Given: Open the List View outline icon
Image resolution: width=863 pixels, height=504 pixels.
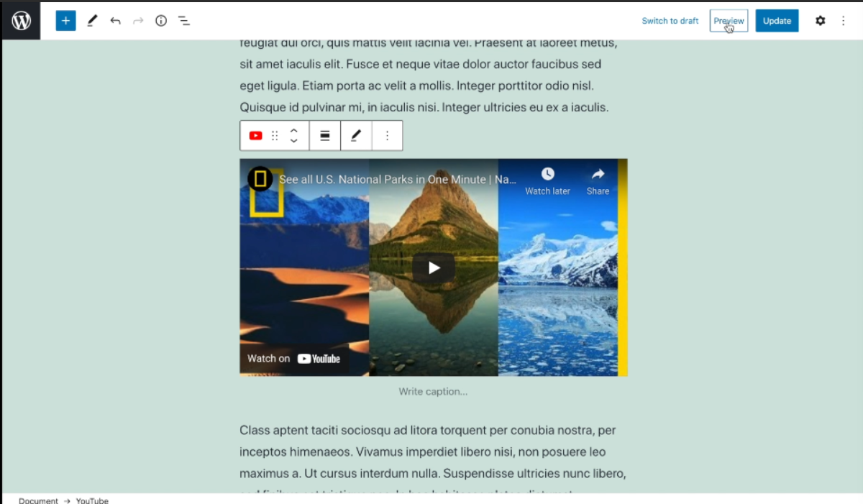Looking at the screenshot, I should tap(184, 21).
